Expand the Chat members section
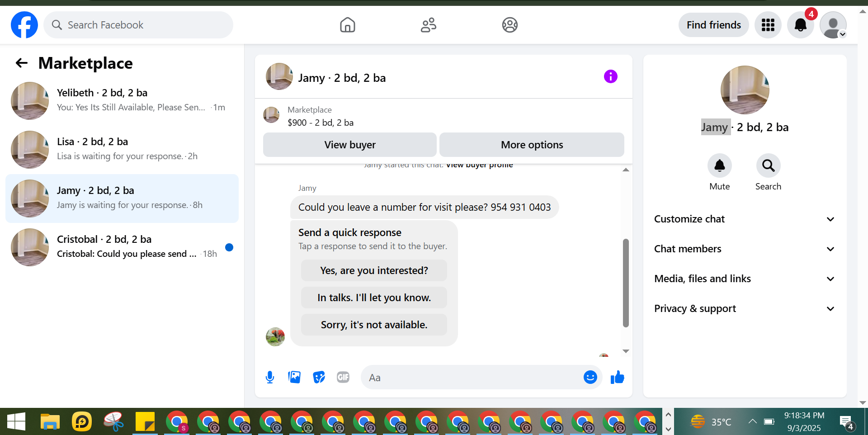868x435 pixels. click(x=745, y=249)
